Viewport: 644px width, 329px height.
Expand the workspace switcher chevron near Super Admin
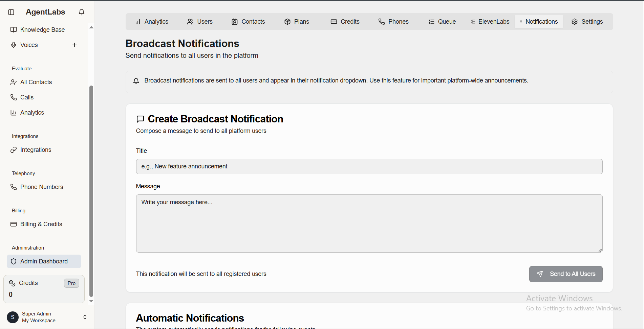click(x=85, y=317)
